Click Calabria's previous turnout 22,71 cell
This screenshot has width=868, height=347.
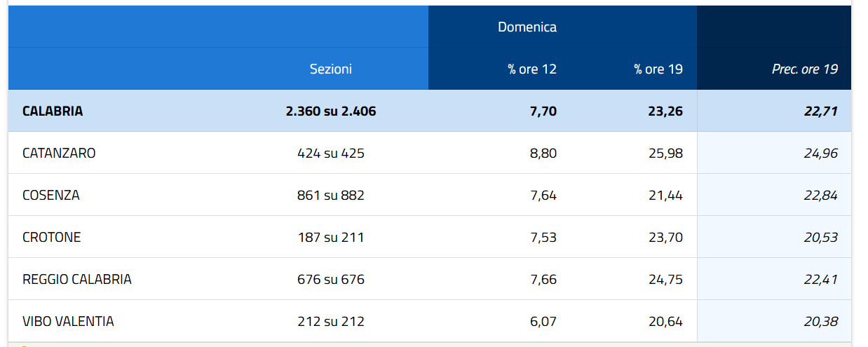[820, 111]
